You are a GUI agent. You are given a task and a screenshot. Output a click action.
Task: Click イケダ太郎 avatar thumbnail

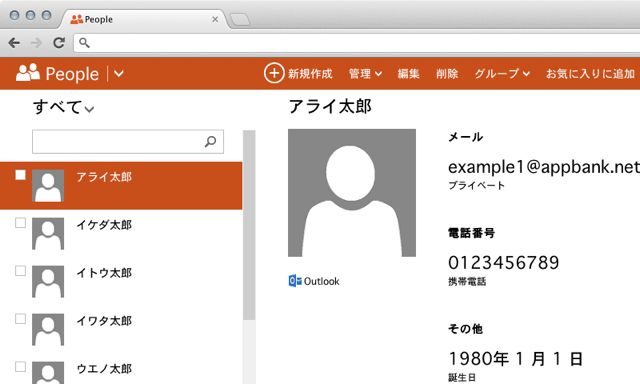pos(48,233)
